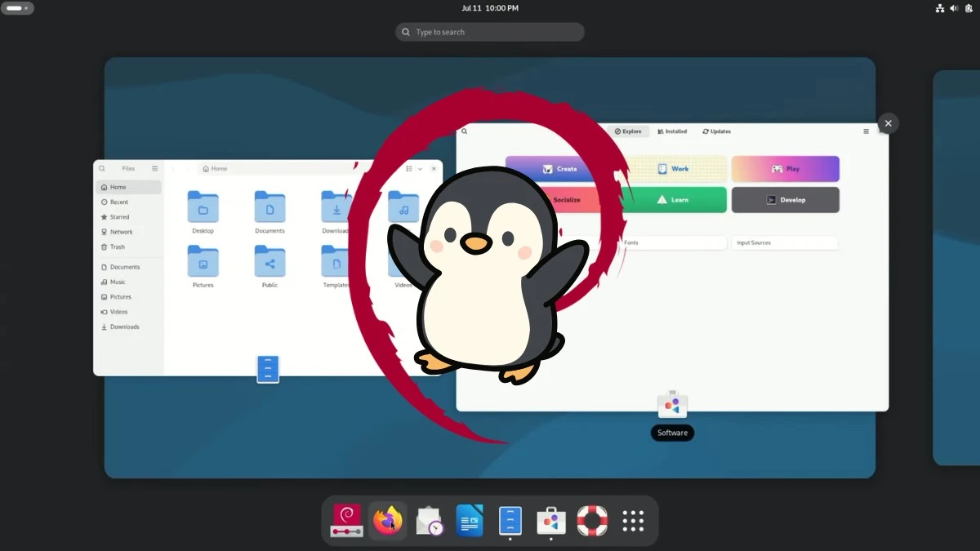This screenshot has height=551, width=980.
Task: Select Downloads bookmark in Files sidebar
Action: [128, 327]
